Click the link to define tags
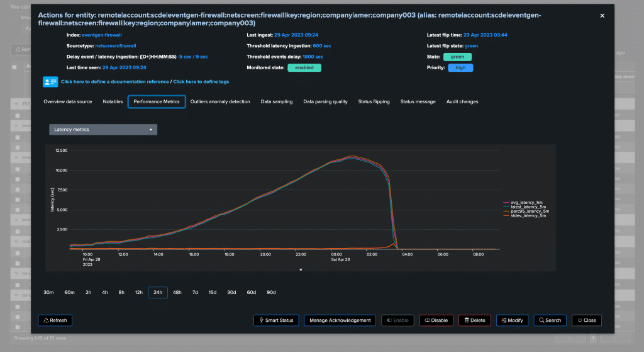This screenshot has width=644, height=352. click(201, 81)
